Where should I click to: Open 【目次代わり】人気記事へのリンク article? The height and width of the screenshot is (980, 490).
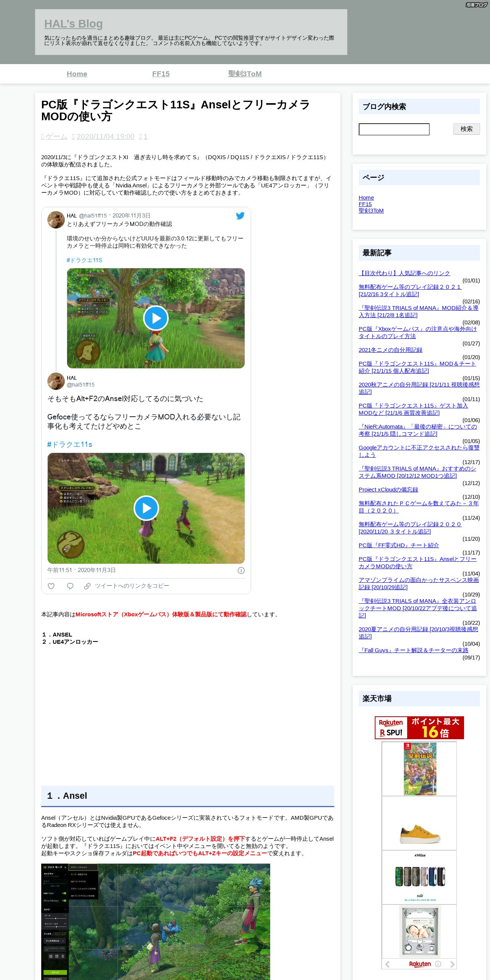[405, 273]
